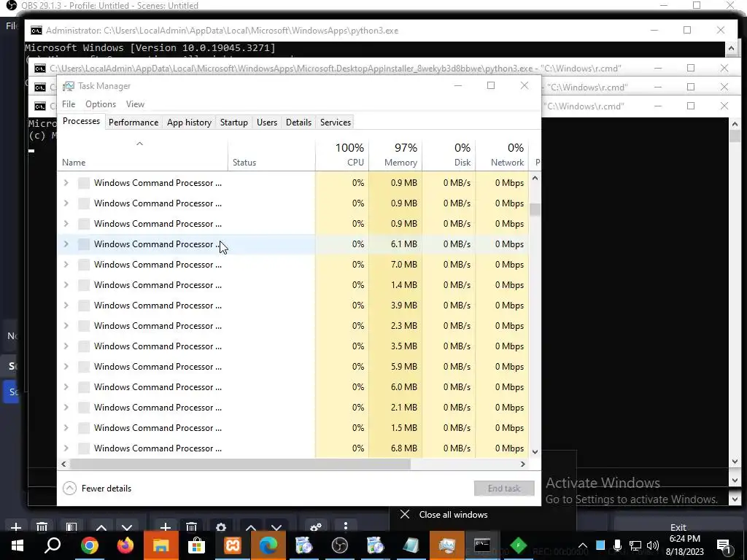
Task: Switch to Microsoft Edge in the taskbar
Action: pyautogui.click(x=268, y=545)
